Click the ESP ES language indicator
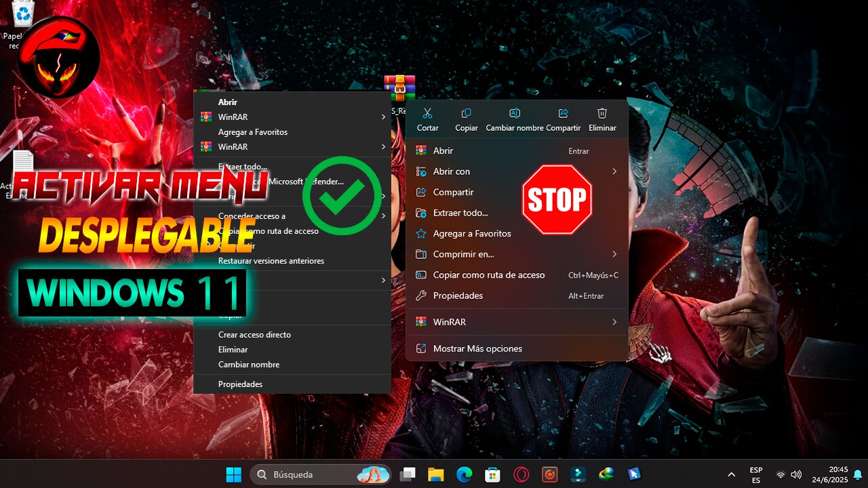 (756, 475)
